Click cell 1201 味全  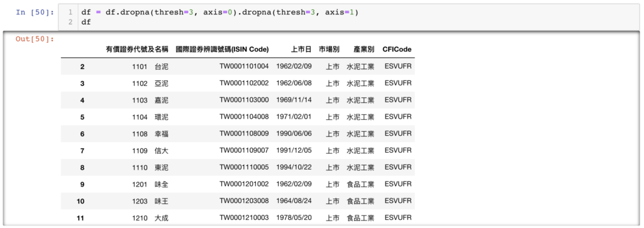[x=150, y=184]
